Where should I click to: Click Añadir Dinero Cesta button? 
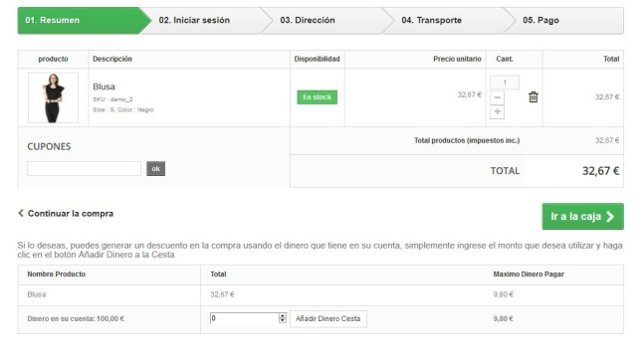(328, 319)
